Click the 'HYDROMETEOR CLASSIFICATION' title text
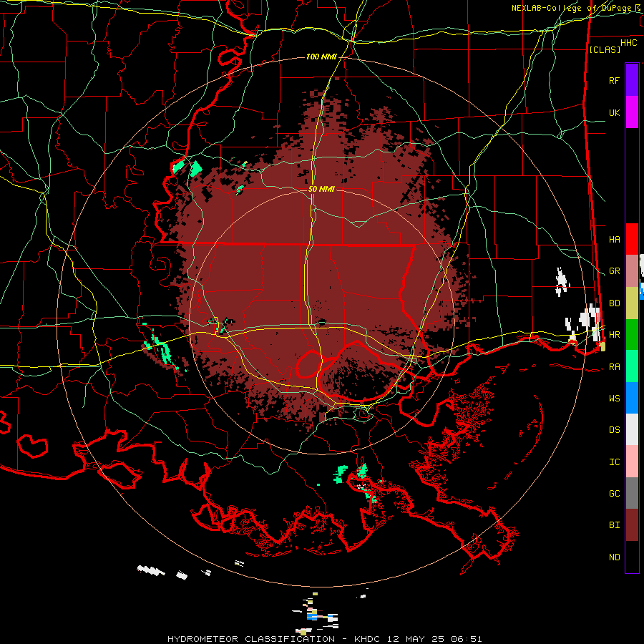Viewport: 644px width, 644px height. pos(251,639)
